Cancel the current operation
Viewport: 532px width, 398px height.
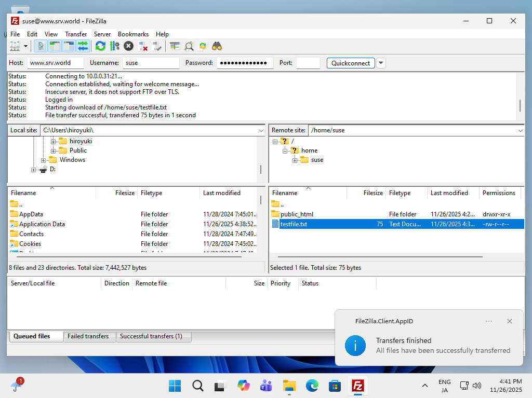pos(128,46)
